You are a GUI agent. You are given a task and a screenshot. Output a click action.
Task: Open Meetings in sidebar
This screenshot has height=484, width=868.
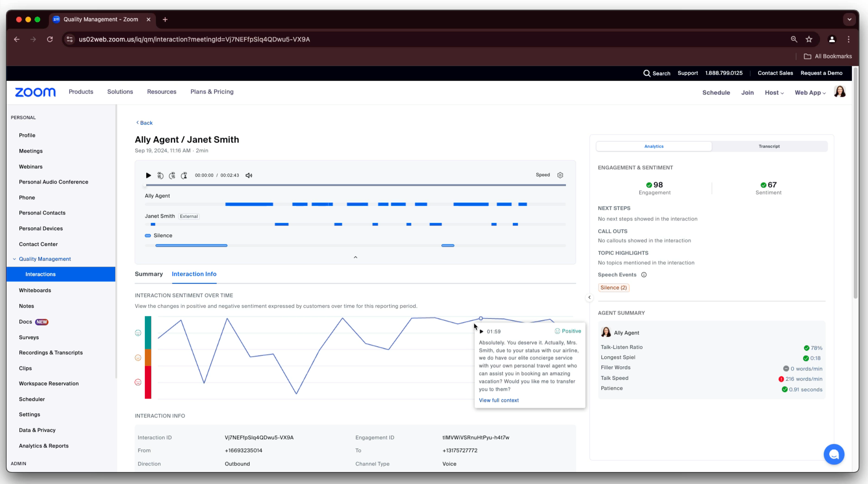pyautogui.click(x=31, y=151)
